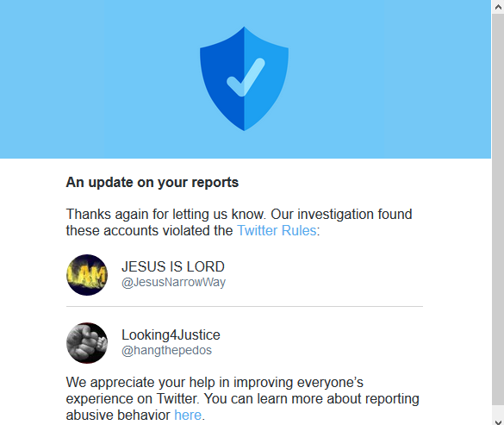The width and height of the screenshot is (504, 425).
Task: Click the Looking4Justice fist avatar
Action: click(x=87, y=343)
